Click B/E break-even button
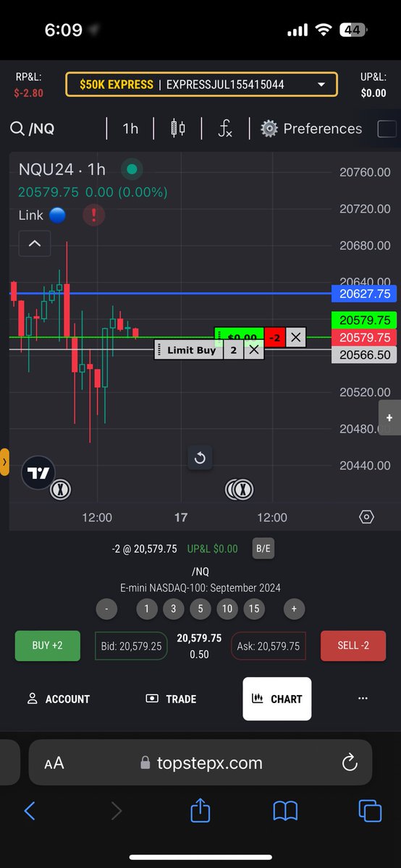401x868 pixels. 263,548
